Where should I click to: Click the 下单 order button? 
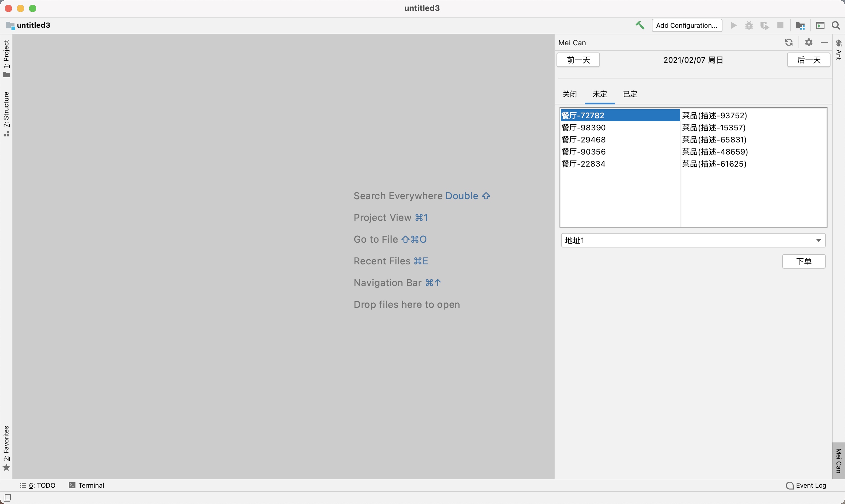pyautogui.click(x=804, y=261)
